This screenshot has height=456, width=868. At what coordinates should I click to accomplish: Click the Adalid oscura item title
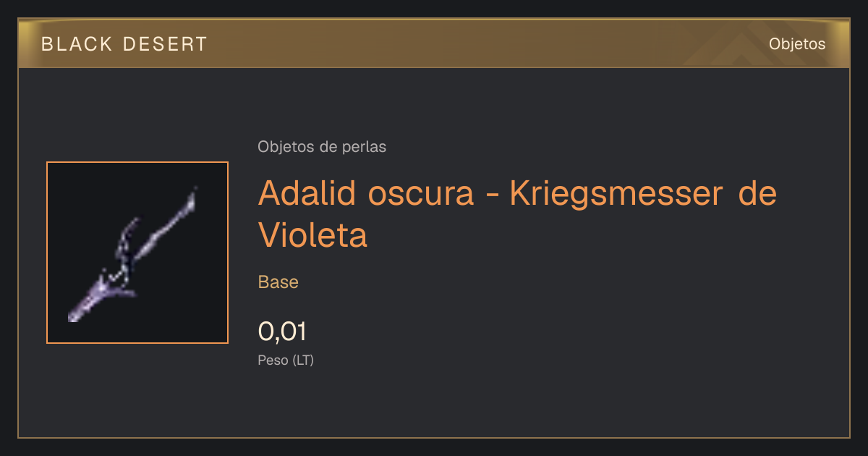click(x=517, y=214)
